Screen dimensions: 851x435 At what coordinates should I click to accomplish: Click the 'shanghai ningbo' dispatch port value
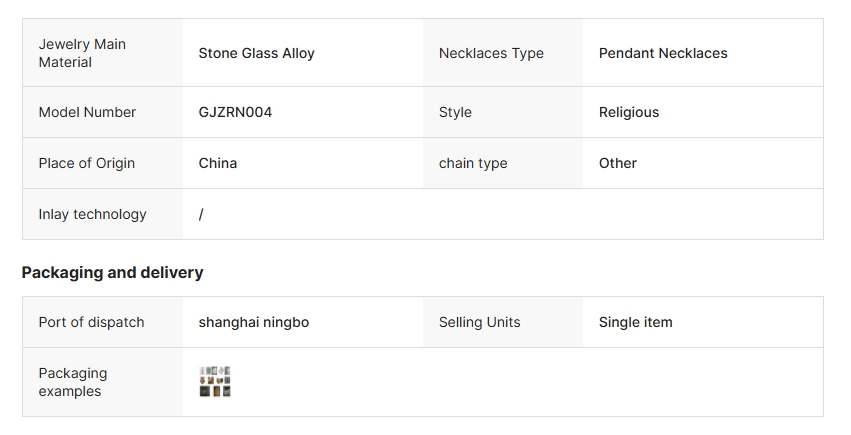tap(254, 322)
